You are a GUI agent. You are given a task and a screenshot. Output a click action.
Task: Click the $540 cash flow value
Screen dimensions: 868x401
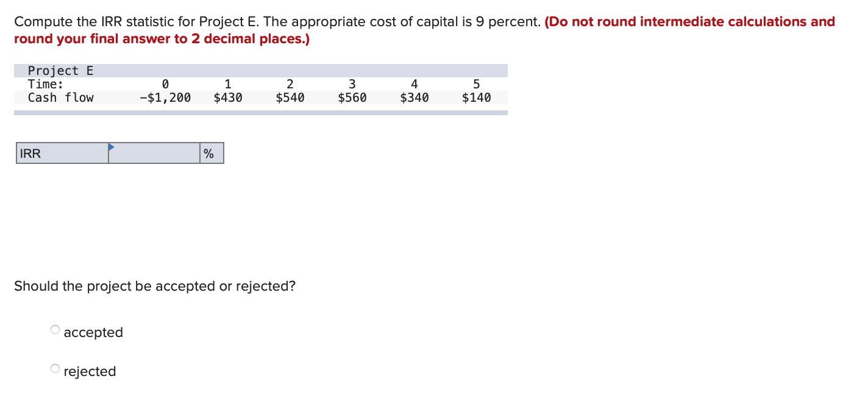[x=289, y=98]
